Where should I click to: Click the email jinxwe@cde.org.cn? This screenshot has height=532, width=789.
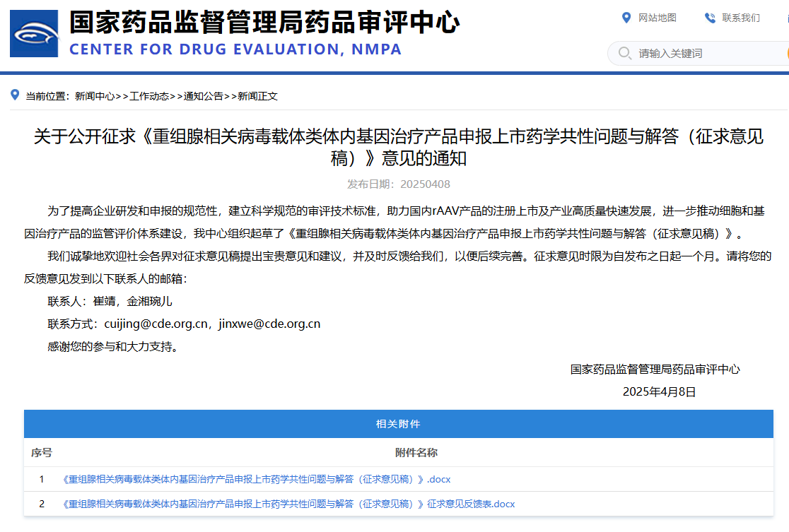pos(269,324)
